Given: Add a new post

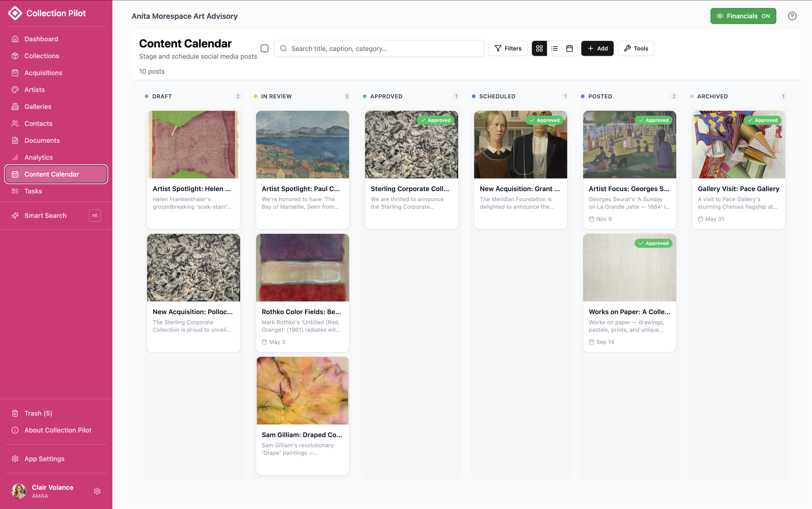Looking at the screenshot, I should (597, 48).
